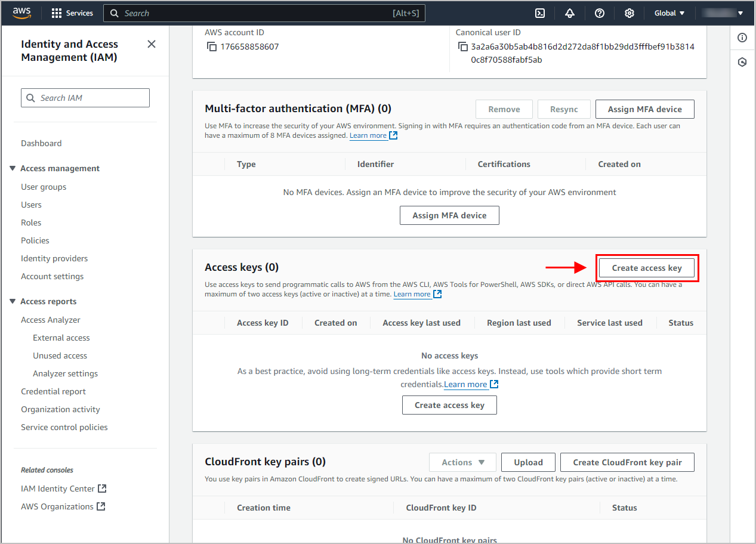Open Access Analyzer page
The height and width of the screenshot is (544, 756).
(51, 320)
